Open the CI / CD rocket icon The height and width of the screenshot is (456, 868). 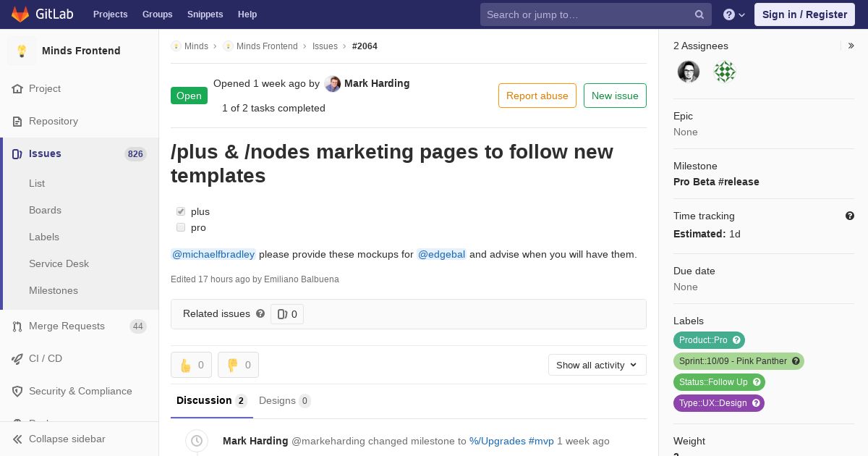click(x=17, y=359)
